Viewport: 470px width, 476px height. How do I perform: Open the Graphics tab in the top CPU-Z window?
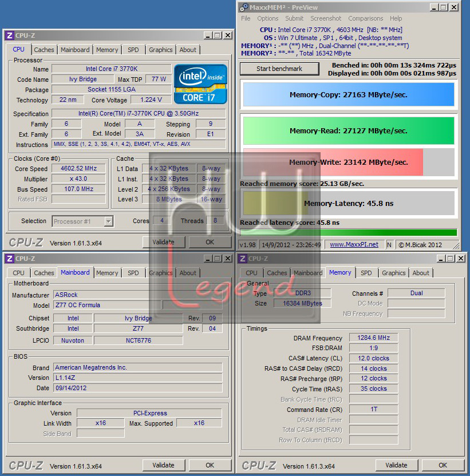161,50
